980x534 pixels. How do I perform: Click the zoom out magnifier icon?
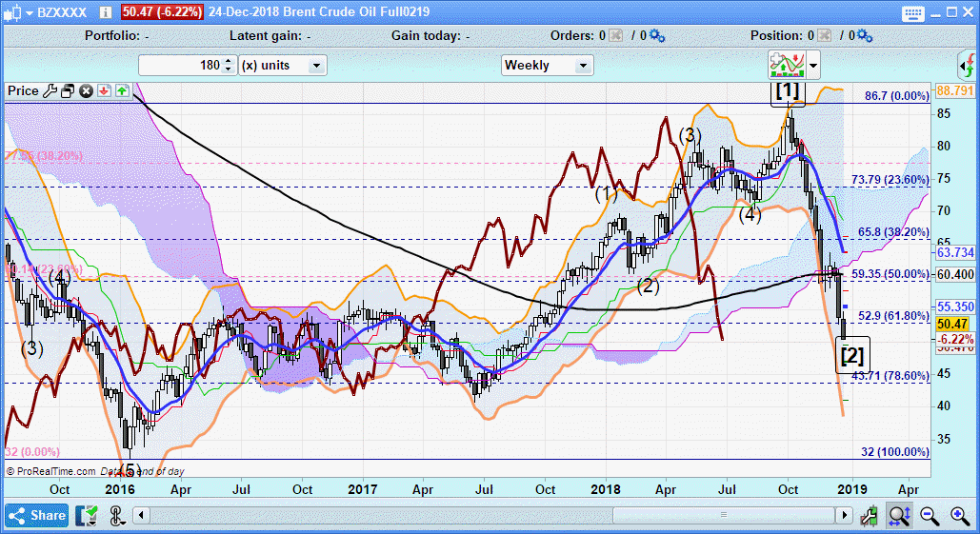[x=930, y=516]
